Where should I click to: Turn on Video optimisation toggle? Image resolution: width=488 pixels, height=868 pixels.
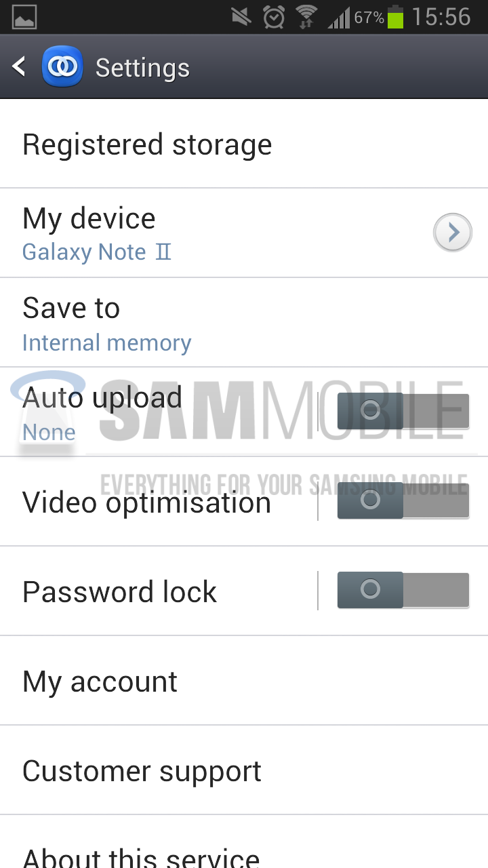tap(403, 500)
